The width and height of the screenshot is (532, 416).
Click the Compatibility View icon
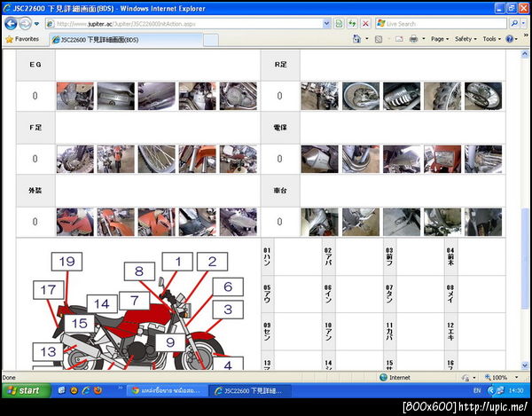click(x=339, y=24)
